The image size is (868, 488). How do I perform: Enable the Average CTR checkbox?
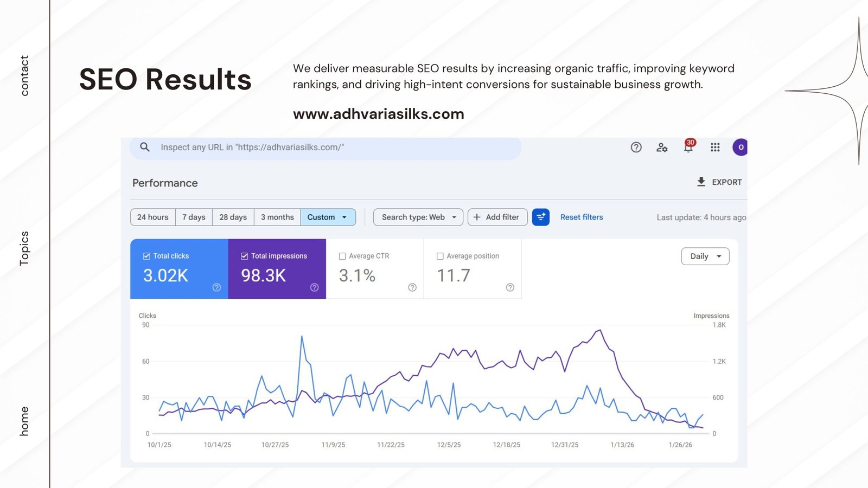point(342,256)
